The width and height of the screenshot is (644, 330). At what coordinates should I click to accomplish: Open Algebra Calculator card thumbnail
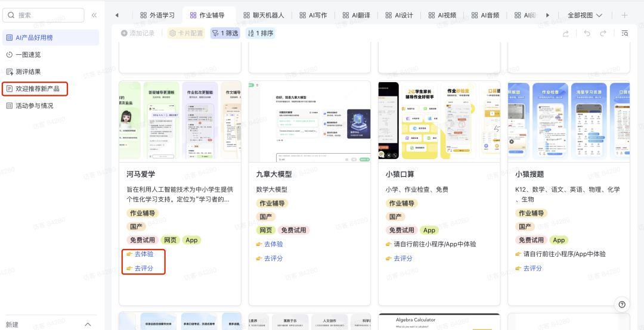[439, 322]
